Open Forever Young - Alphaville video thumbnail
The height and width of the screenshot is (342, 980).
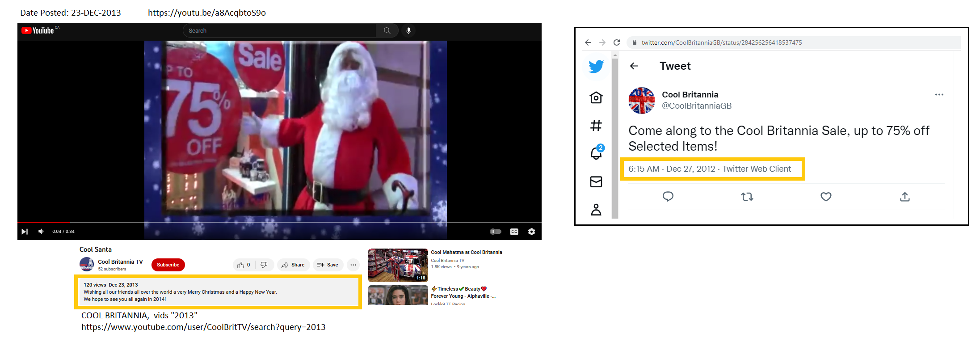pos(398,295)
